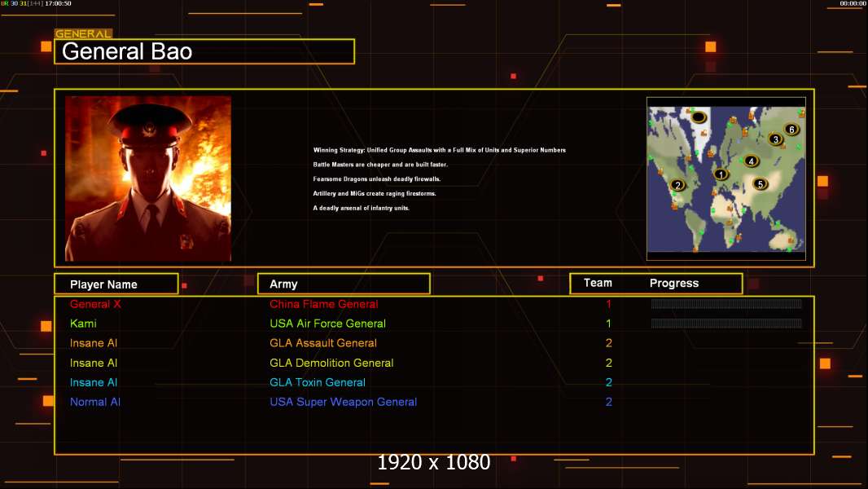Click the General Bao title box
The image size is (868, 489).
pos(204,51)
